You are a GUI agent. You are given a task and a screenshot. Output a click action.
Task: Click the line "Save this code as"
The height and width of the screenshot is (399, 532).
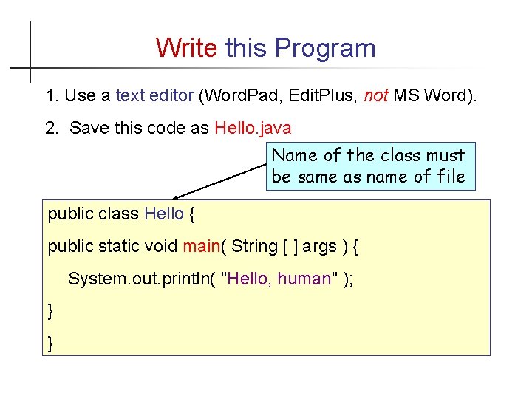[x=139, y=128]
